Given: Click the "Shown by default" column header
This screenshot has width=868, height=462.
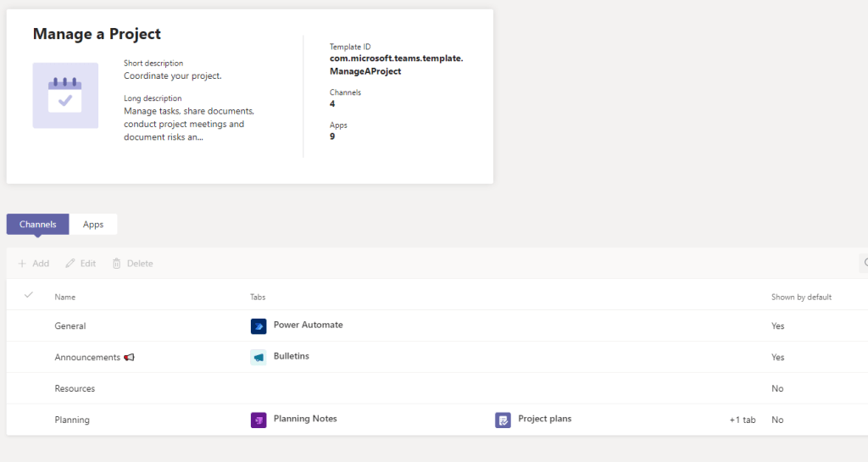Looking at the screenshot, I should (801, 298).
